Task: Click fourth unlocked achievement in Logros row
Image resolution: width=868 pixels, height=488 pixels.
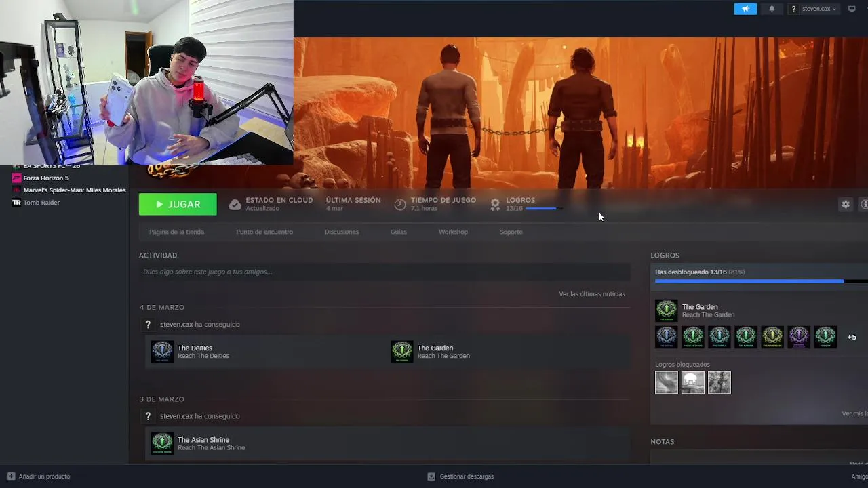Action: click(746, 337)
